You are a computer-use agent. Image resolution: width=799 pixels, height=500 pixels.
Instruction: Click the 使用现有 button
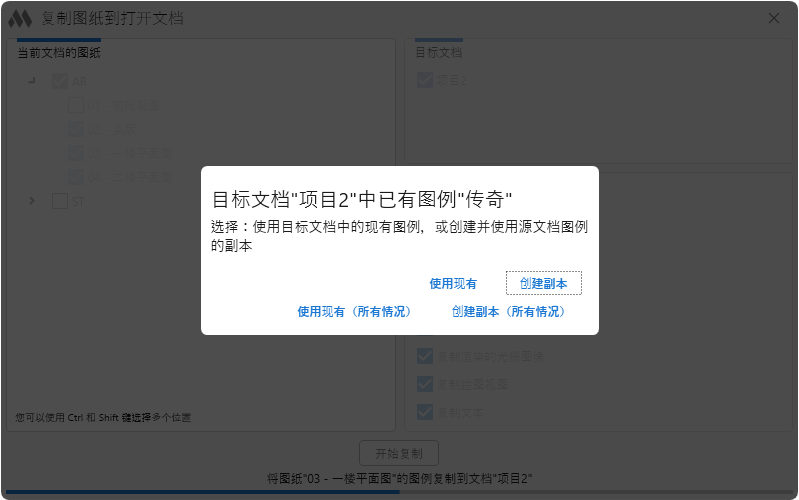(453, 284)
